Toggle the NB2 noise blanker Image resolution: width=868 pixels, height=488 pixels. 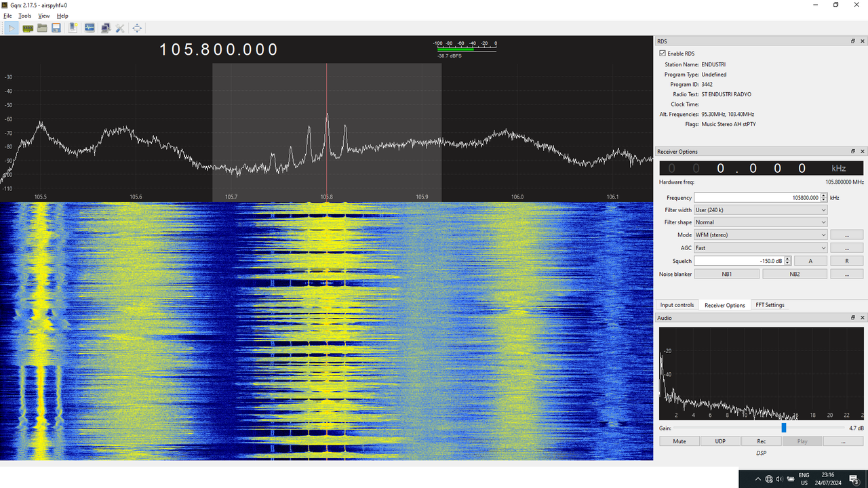point(795,274)
